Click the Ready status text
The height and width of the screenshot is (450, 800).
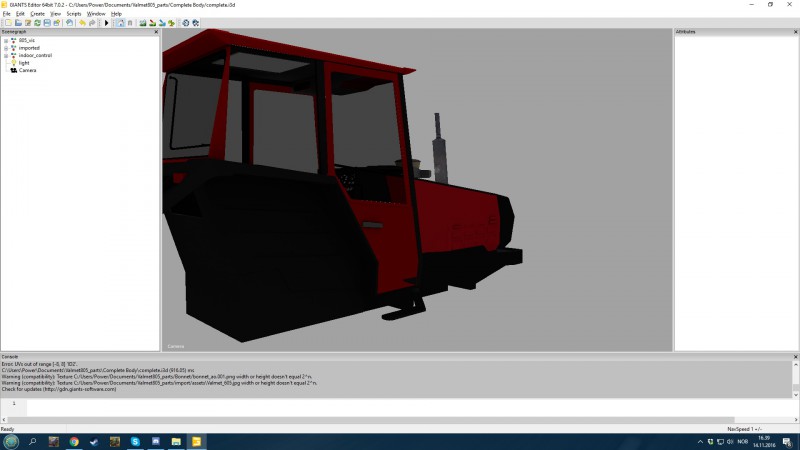8,429
